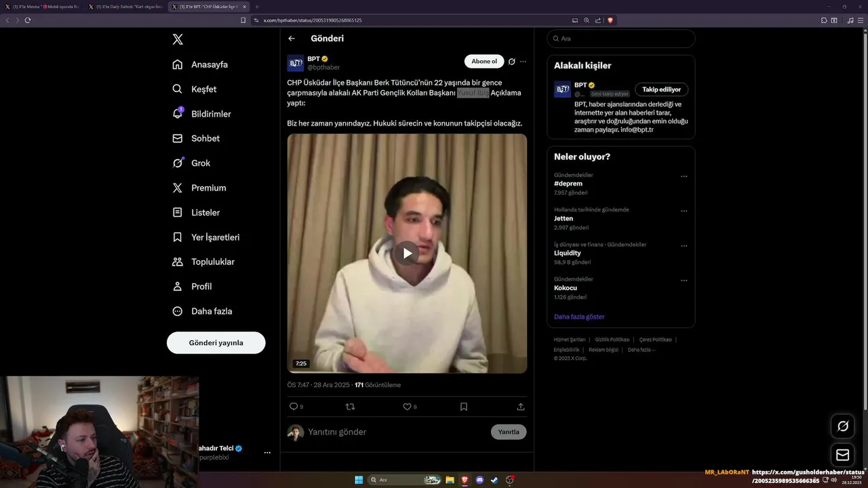Screen dimensions: 868x488
Task: Open Hizmet Şartları footer link
Action: pyautogui.click(x=570, y=340)
